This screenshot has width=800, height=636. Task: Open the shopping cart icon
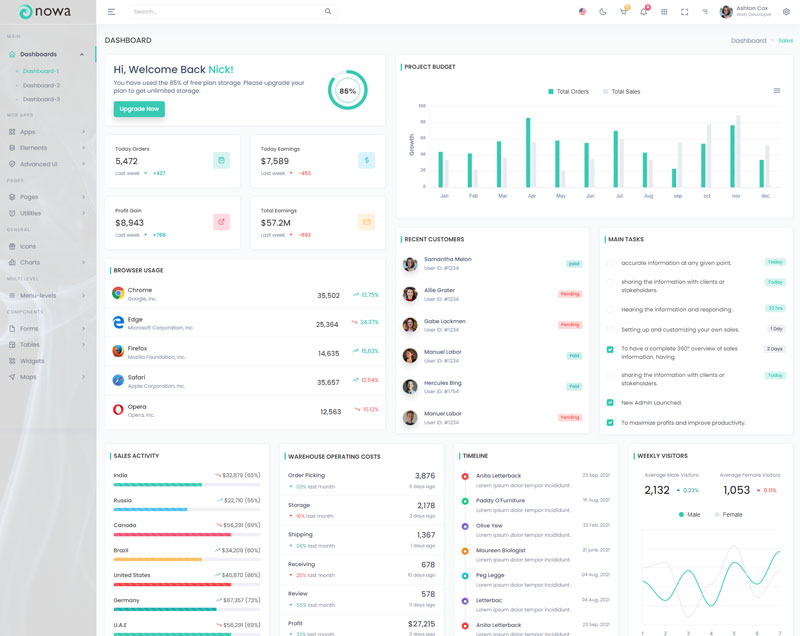623,12
